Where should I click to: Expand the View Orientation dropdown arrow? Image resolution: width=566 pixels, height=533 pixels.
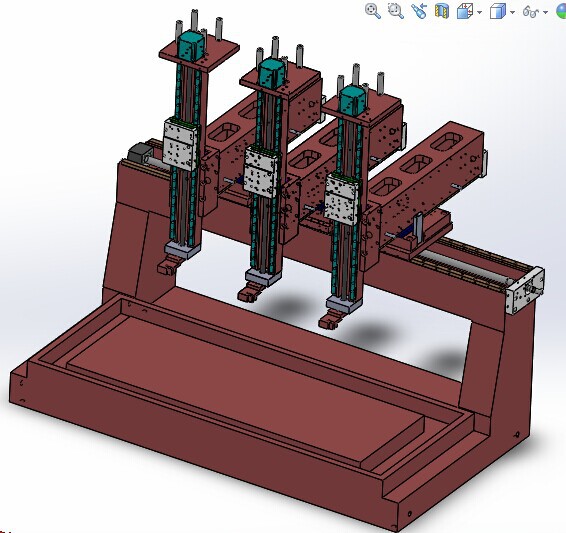pyautogui.click(x=479, y=12)
